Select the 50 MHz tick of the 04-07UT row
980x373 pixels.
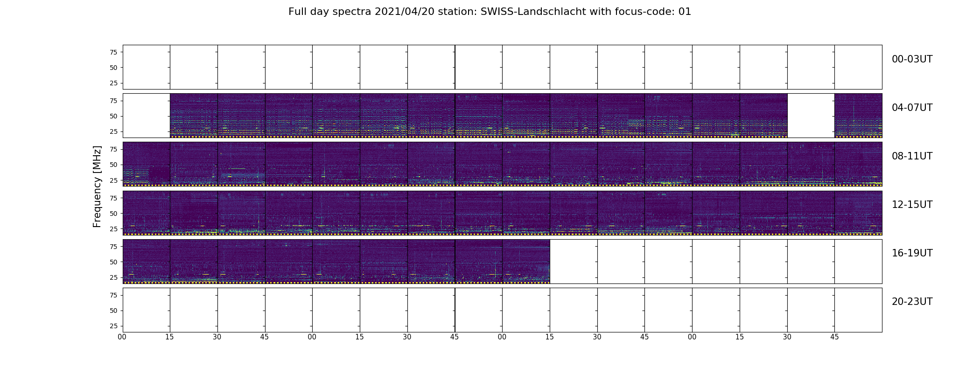pos(113,116)
